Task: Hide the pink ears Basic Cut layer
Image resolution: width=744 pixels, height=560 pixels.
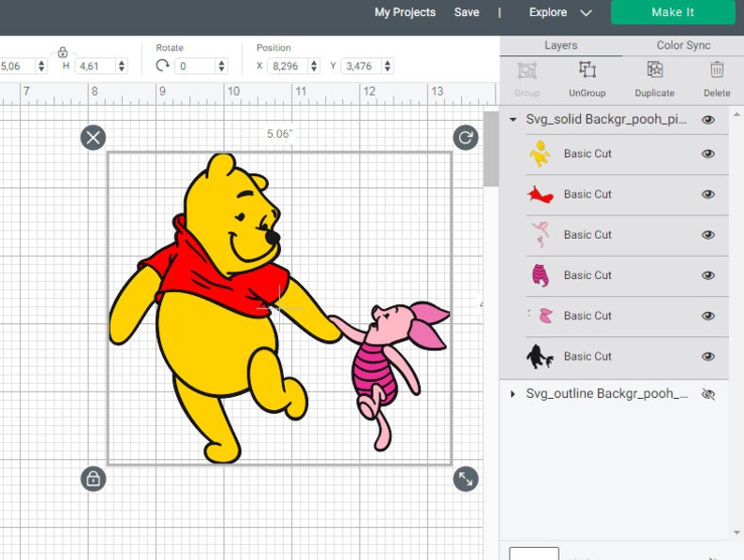Action: (x=708, y=316)
